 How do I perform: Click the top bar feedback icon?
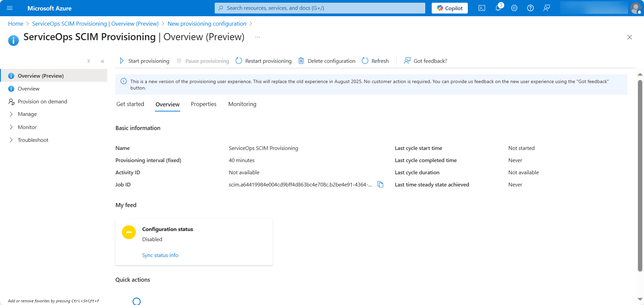point(546,8)
